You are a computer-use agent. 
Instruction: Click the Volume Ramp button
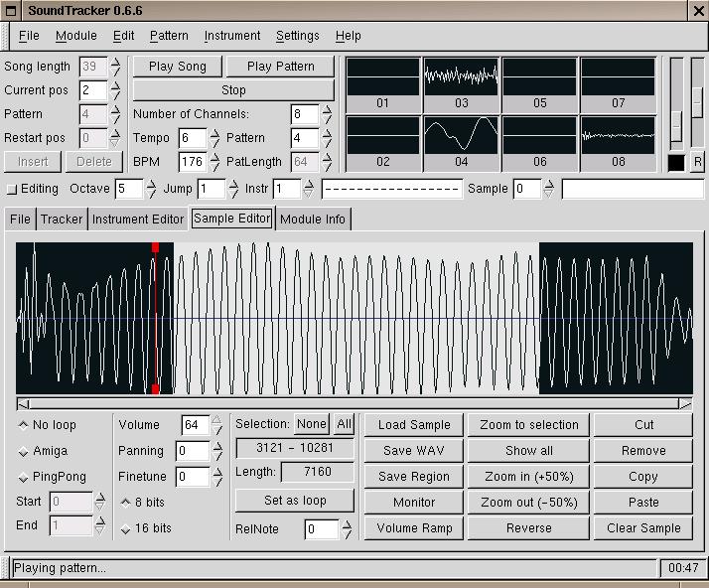click(414, 527)
